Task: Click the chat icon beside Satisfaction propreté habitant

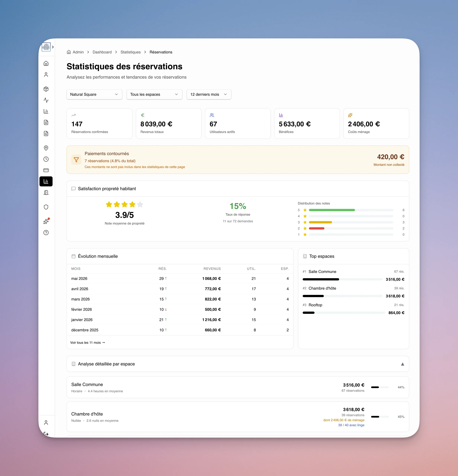Action: click(x=74, y=189)
